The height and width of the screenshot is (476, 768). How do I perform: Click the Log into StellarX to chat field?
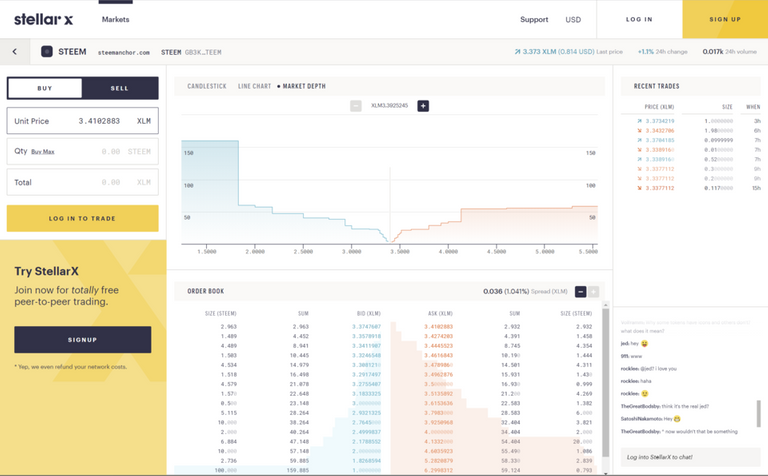(690, 457)
